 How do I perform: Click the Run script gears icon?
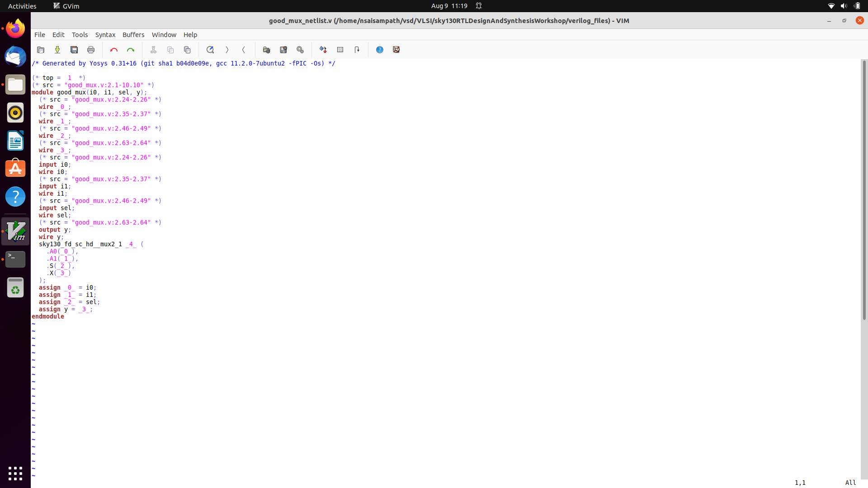[x=300, y=50]
